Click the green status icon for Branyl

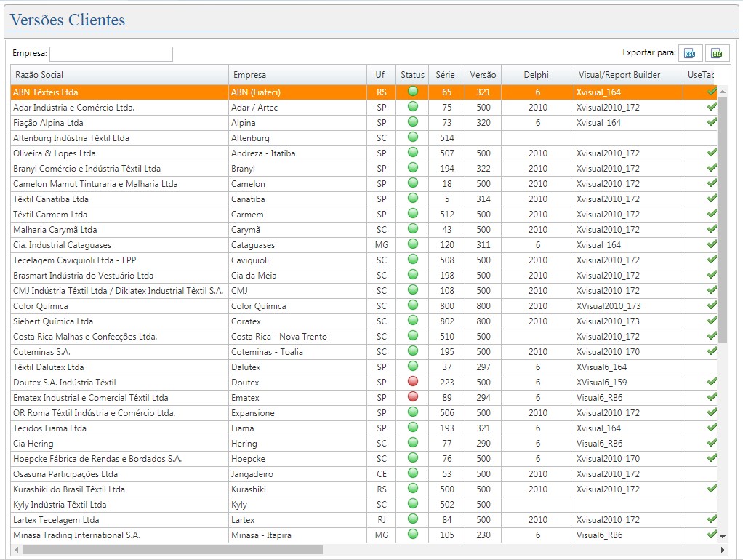pos(413,167)
